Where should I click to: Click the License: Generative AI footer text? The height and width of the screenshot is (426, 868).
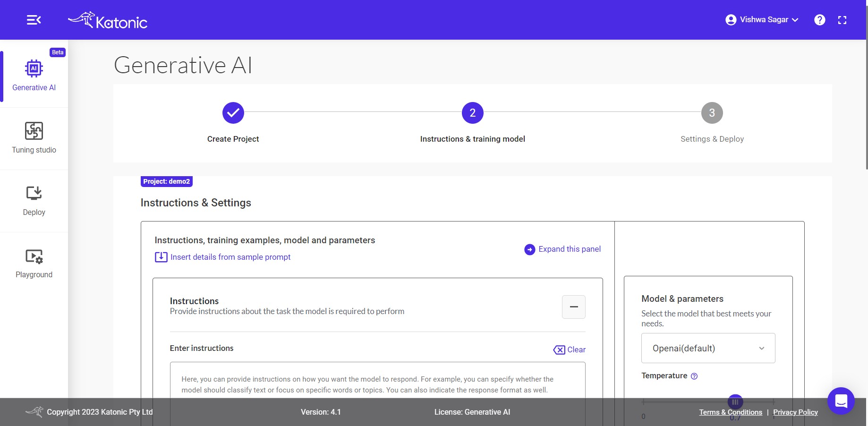pyautogui.click(x=472, y=412)
